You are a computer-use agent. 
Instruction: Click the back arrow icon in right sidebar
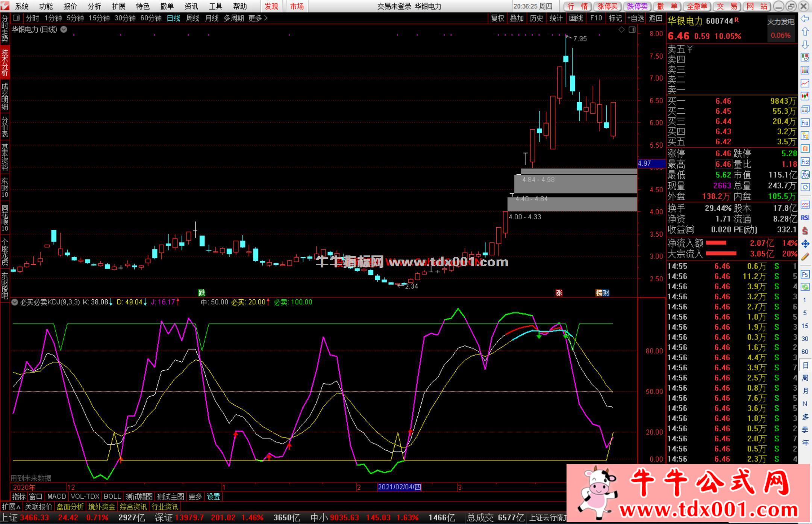805,19
